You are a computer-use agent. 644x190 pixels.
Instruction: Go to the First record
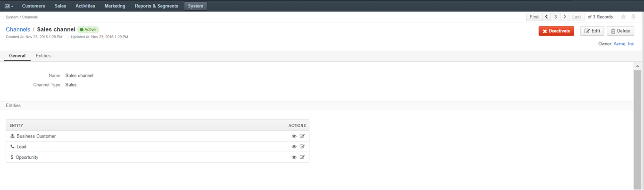pyautogui.click(x=534, y=17)
